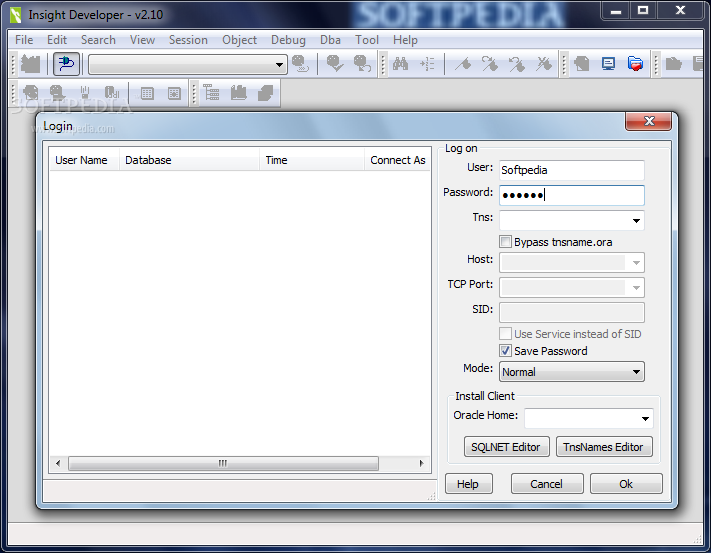Open the Tool menu
Screen dimensions: 711x553
367,40
